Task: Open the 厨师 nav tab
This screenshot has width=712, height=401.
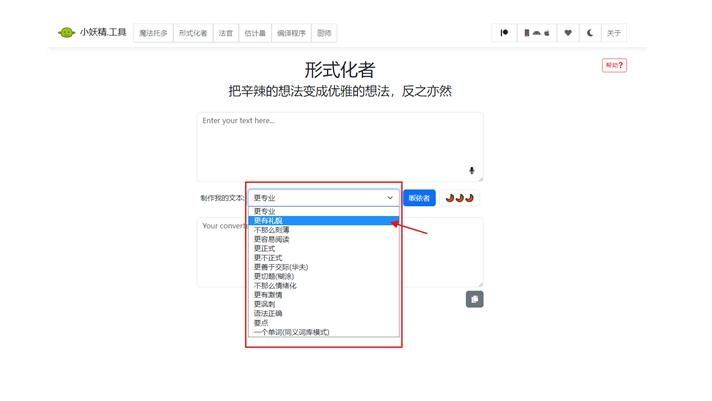Action: (324, 33)
